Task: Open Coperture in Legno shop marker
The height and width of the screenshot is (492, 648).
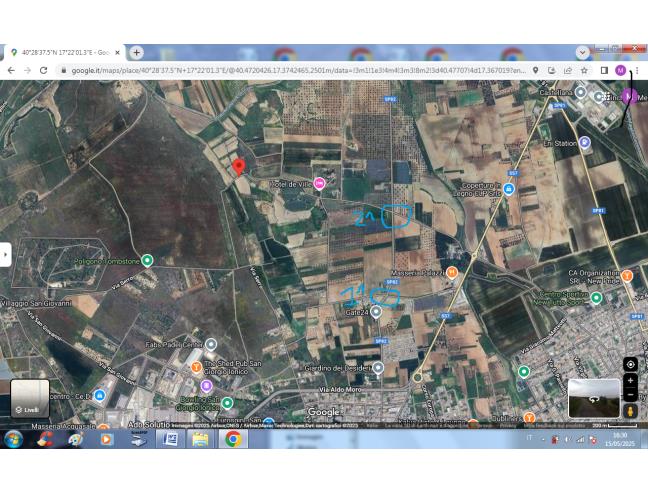Action: coord(508,188)
